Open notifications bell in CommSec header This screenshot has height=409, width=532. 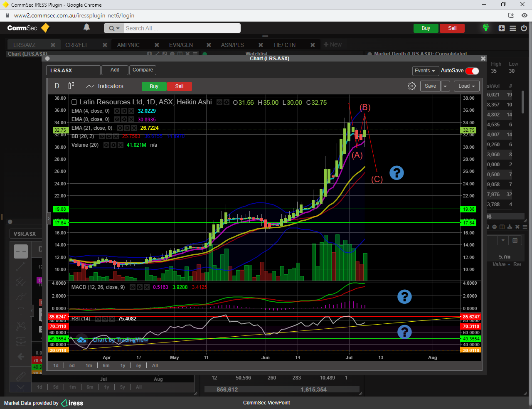tap(86, 27)
